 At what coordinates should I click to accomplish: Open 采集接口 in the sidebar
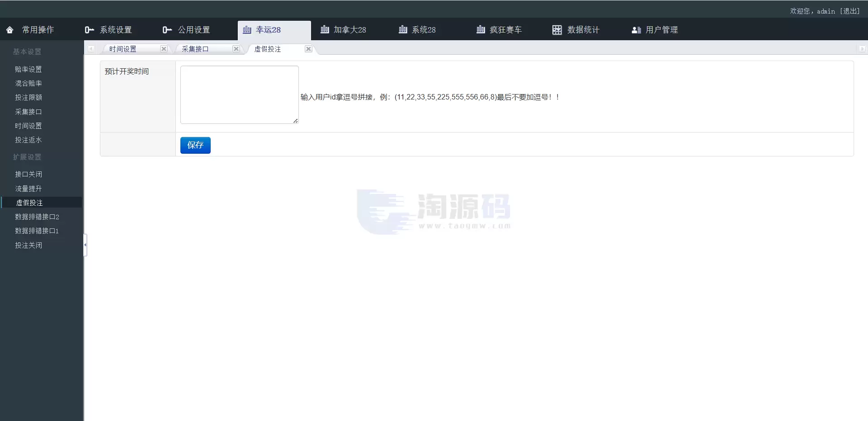(x=28, y=112)
